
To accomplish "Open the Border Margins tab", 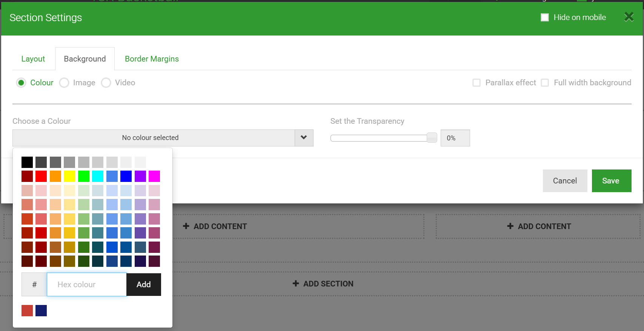I will [x=152, y=59].
